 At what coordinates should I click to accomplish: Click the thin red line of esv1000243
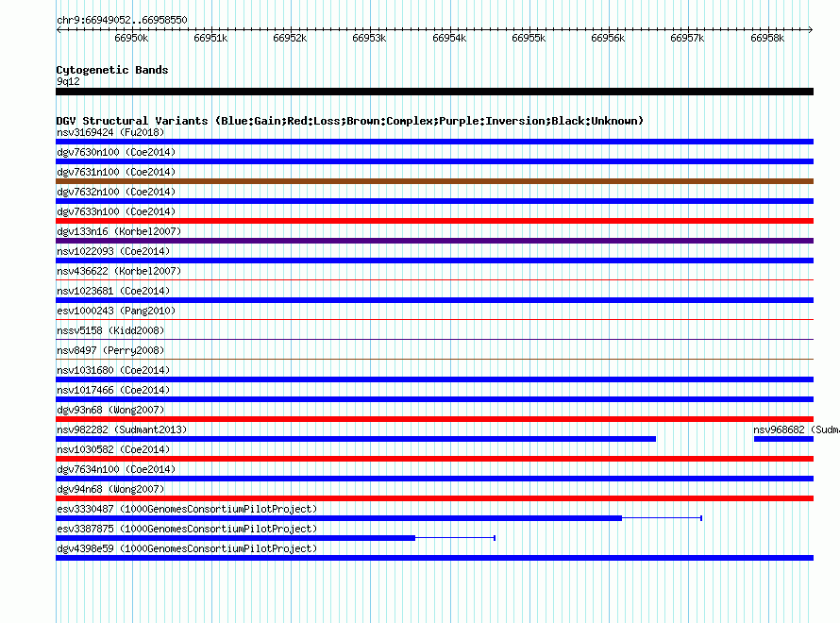pyautogui.click(x=434, y=319)
